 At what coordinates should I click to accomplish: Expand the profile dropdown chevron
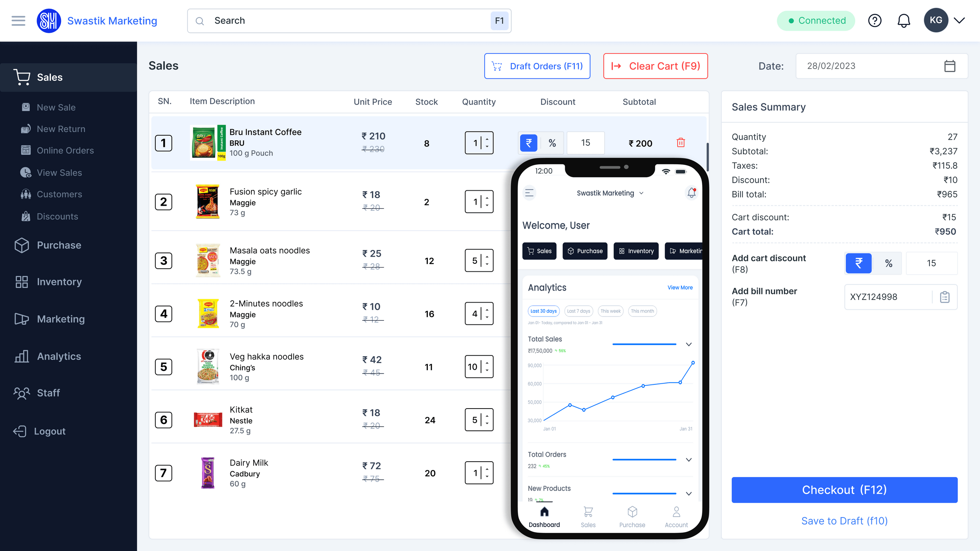pos(959,20)
